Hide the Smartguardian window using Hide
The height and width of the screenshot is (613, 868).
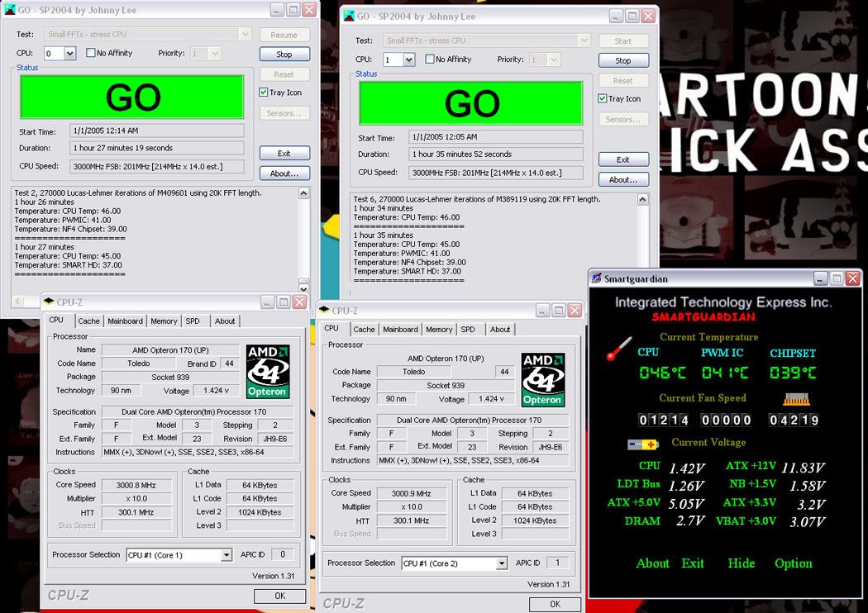click(x=742, y=563)
